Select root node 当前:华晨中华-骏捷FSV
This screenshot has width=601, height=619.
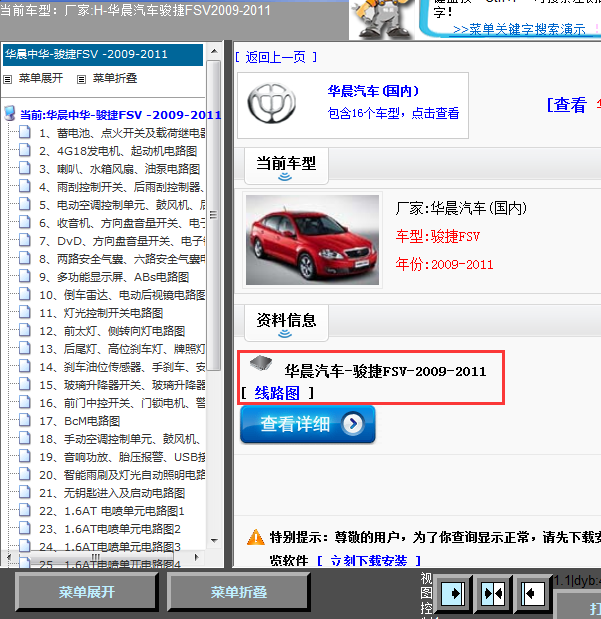click(x=120, y=115)
